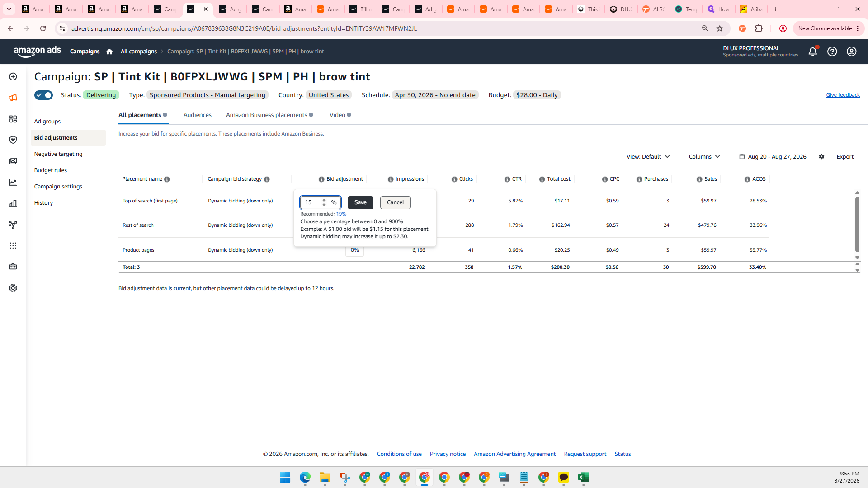The width and height of the screenshot is (868, 488).
Task: Click the info icon beside ACOS header
Action: [x=747, y=179]
